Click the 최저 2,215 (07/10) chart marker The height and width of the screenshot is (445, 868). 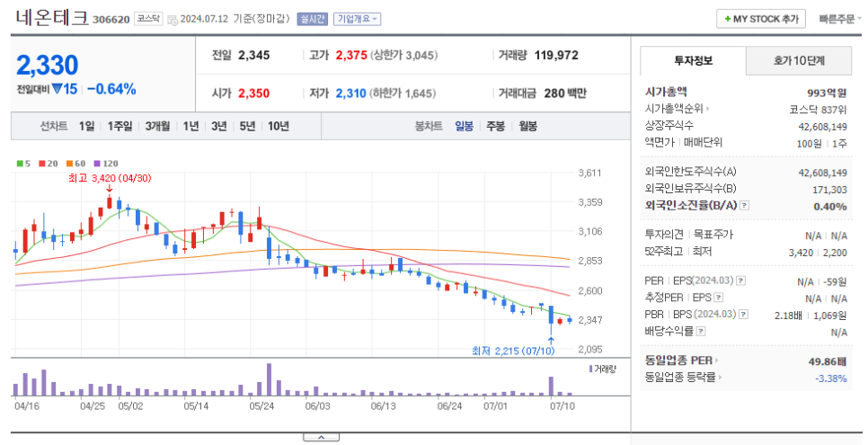[513, 351]
